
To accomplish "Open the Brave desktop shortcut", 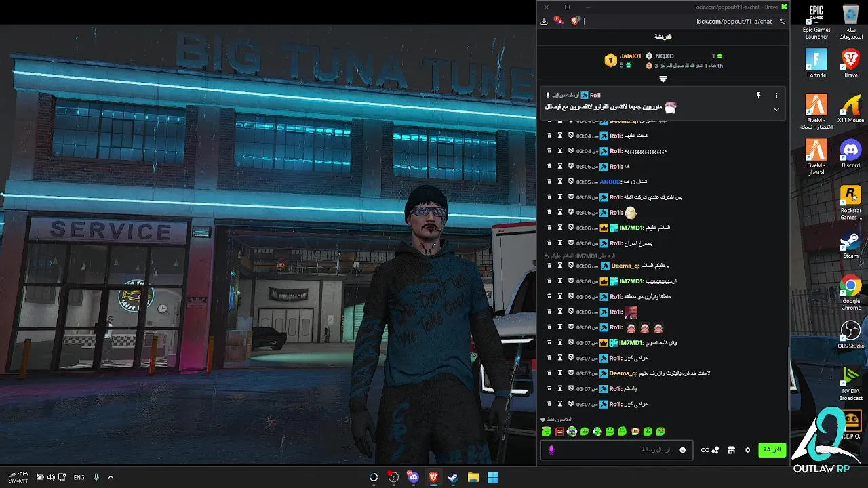I will click(x=850, y=64).
